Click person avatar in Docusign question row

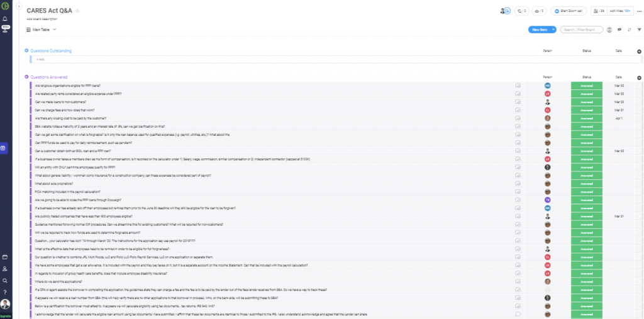pyautogui.click(x=548, y=200)
